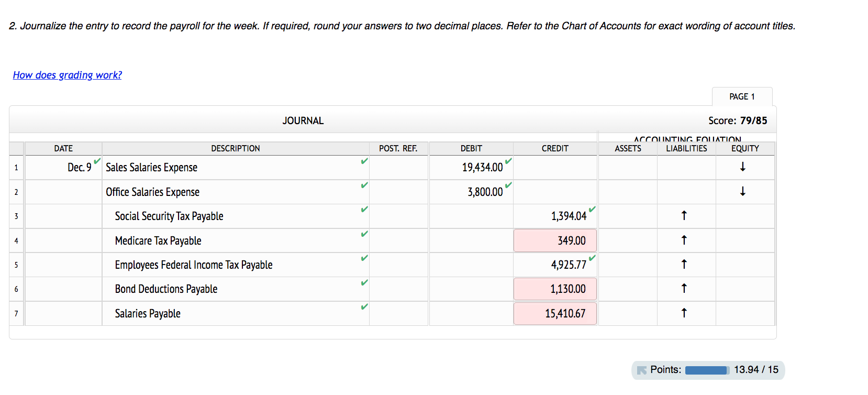Select the Office Salaries Expense description cell

[x=236, y=192]
